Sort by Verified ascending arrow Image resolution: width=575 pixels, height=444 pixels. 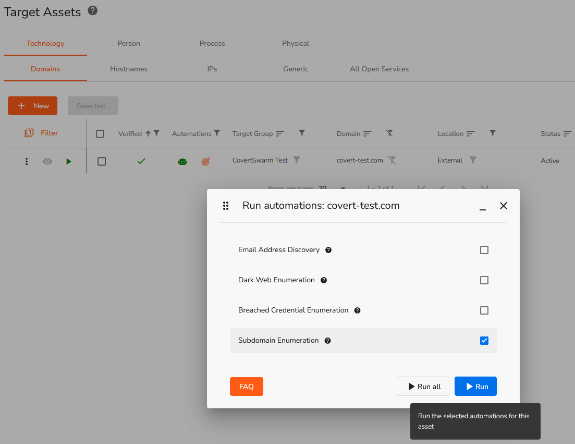pos(148,133)
